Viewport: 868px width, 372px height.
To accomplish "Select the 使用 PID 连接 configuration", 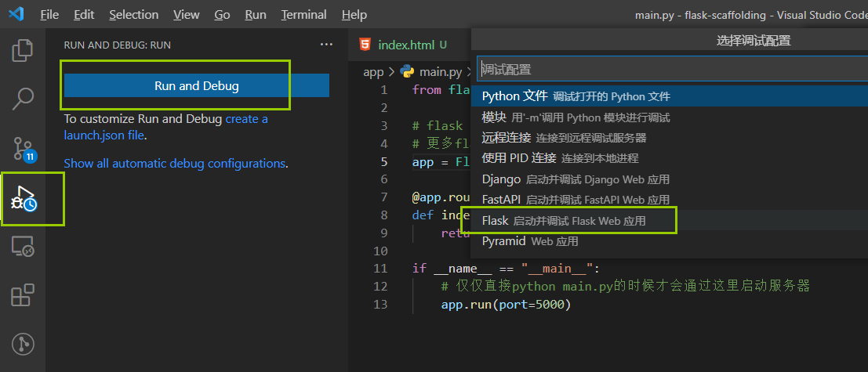I will point(670,159).
